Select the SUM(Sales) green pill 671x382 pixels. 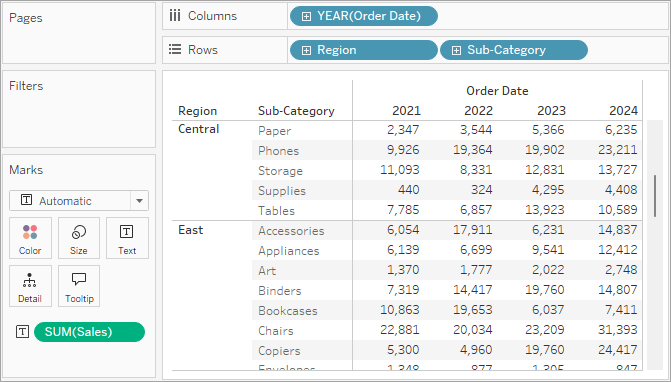89,332
